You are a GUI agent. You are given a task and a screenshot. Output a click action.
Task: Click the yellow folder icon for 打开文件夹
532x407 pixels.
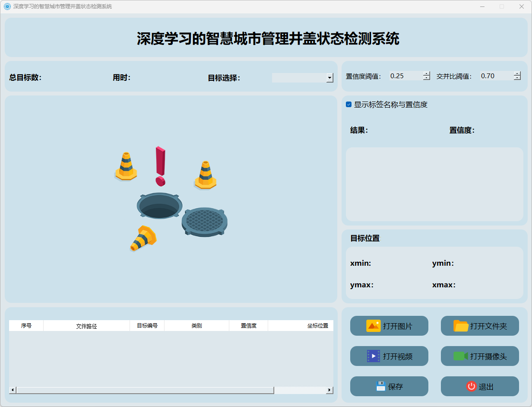tap(461, 326)
